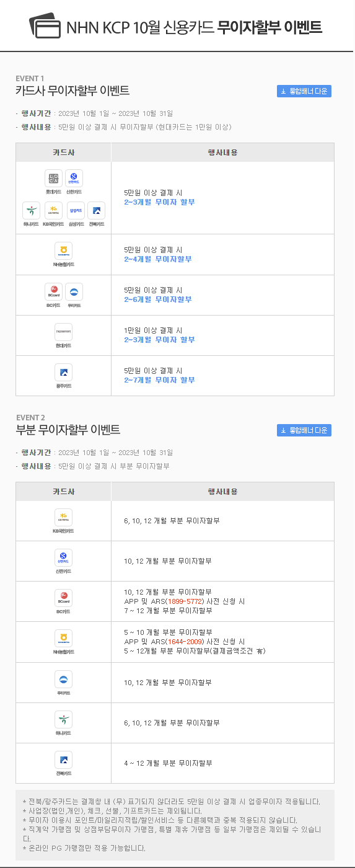Screen dimensions: 355x868
Task: Click the BC카드 logo in the EVENT 1 table
Action: tap(54, 292)
